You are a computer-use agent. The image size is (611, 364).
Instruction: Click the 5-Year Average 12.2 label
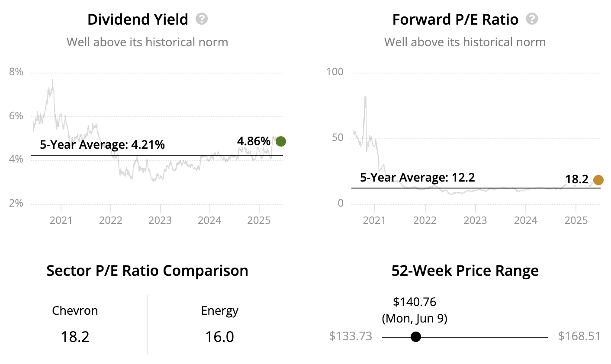[417, 178]
